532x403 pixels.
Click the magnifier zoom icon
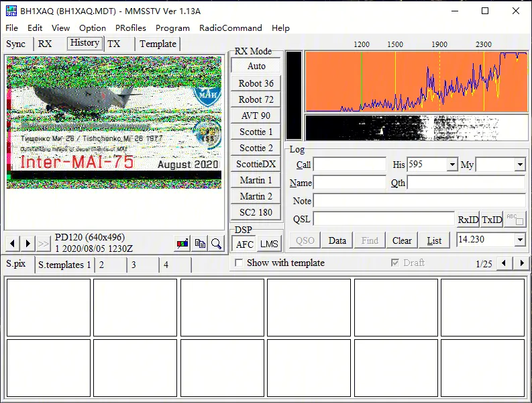[x=216, y=243]
